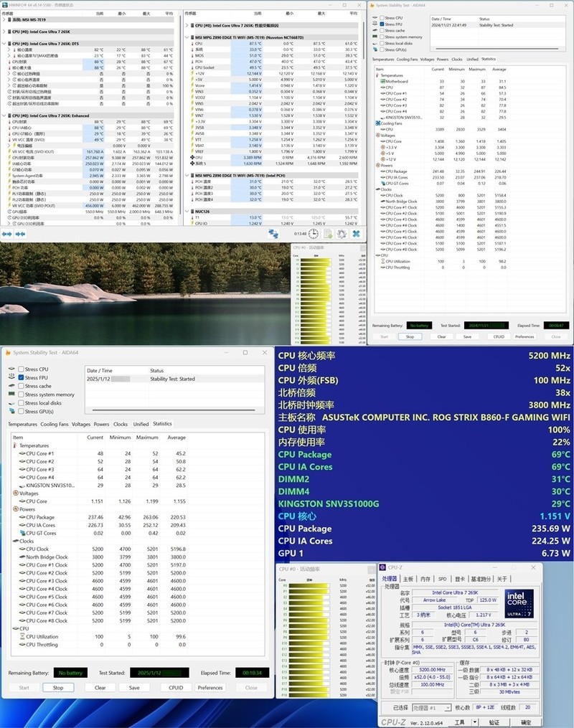Open 内存 tab in CPU-Z
This screenshot has height=728, width=574.
click(425, 579)
